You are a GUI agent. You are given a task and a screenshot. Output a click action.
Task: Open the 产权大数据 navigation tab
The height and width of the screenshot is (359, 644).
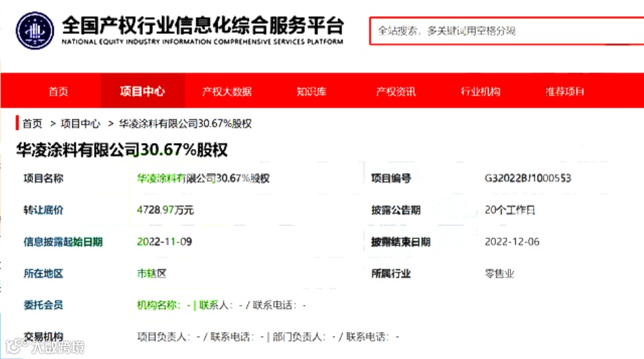(227, 91)
